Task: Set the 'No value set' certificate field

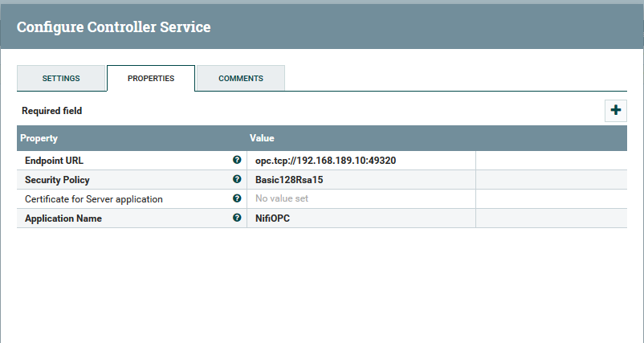Action: click(x=282, y=198)
